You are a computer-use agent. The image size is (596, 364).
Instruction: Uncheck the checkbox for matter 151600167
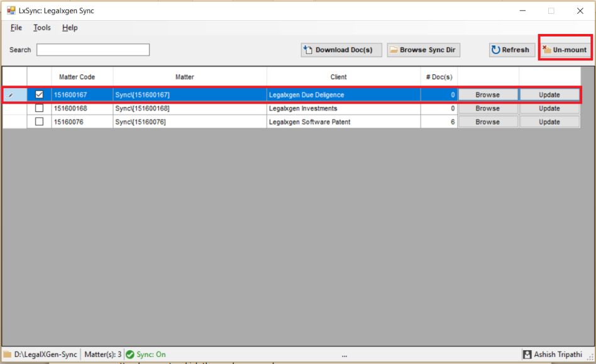click(39, 94)
